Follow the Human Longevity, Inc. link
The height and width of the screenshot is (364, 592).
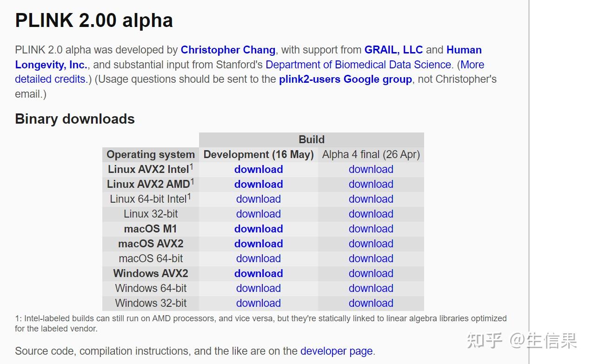(x=51, y=65)
